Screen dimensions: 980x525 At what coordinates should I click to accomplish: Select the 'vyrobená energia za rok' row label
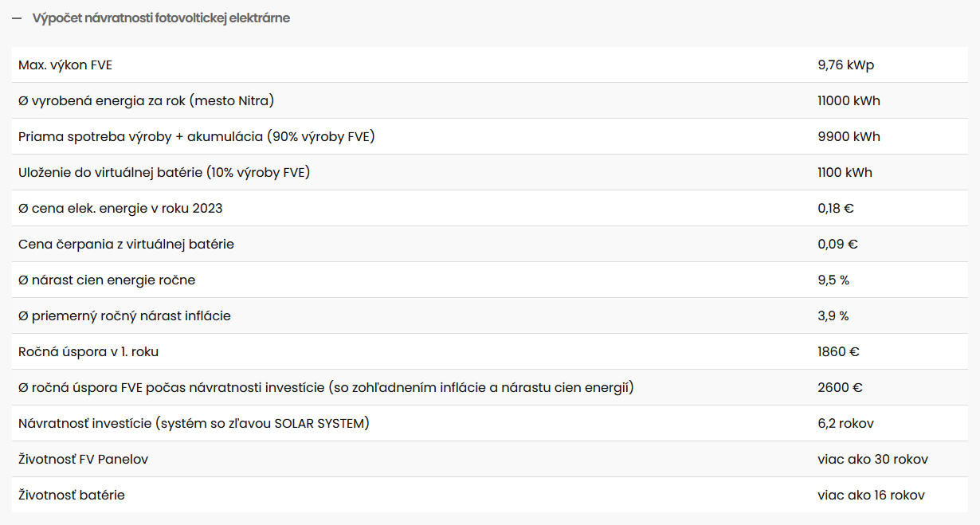coord(146,101)
